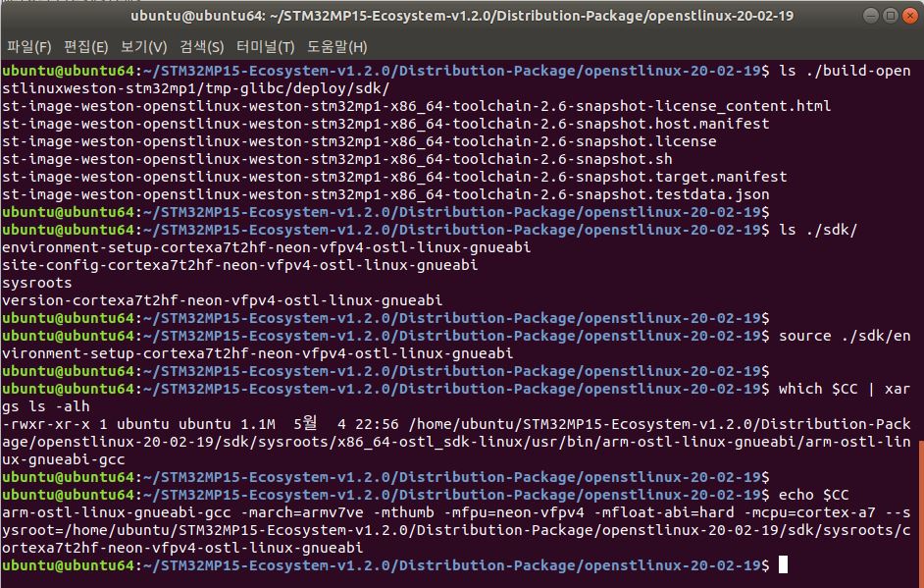The height and width of the screenshot is (588, 924).
Task: Close the terminal window
Action: (910, 16)
